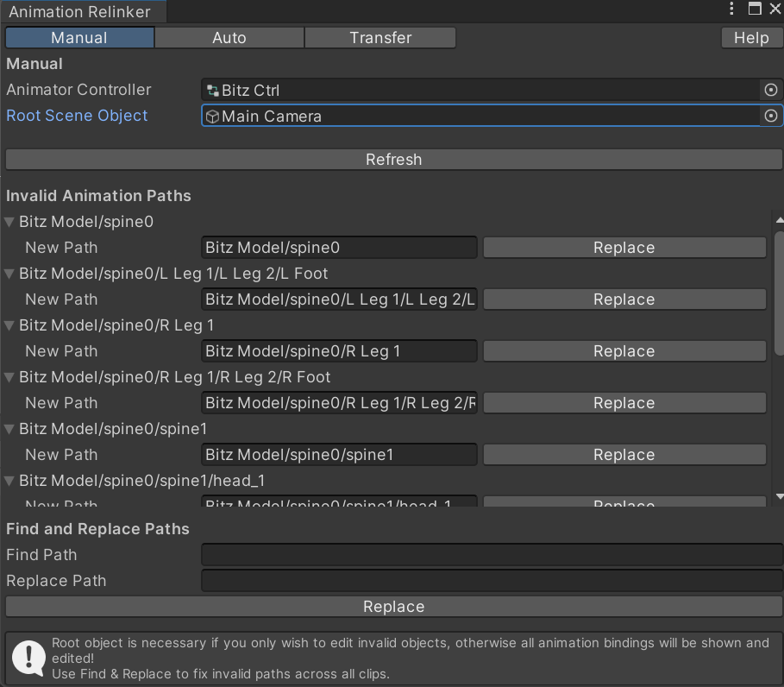
Task: Close the Animation Relinker window
Action: tap(775, 9)
